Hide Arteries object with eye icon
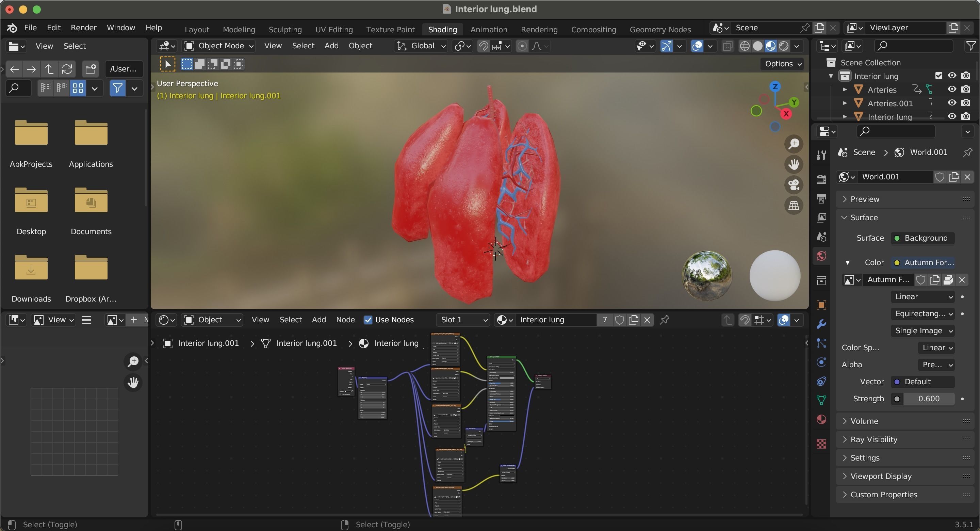Viewport: 980px width, 531px height. (x=951, y=90)
